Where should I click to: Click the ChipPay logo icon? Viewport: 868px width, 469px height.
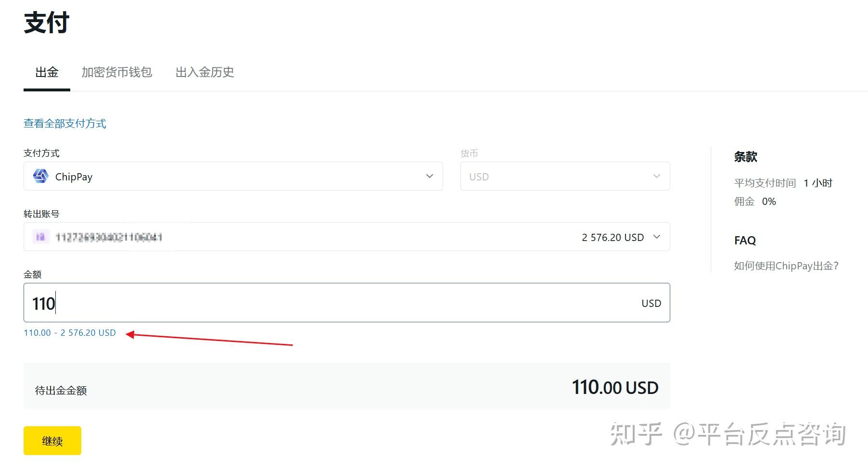point(40,177)
